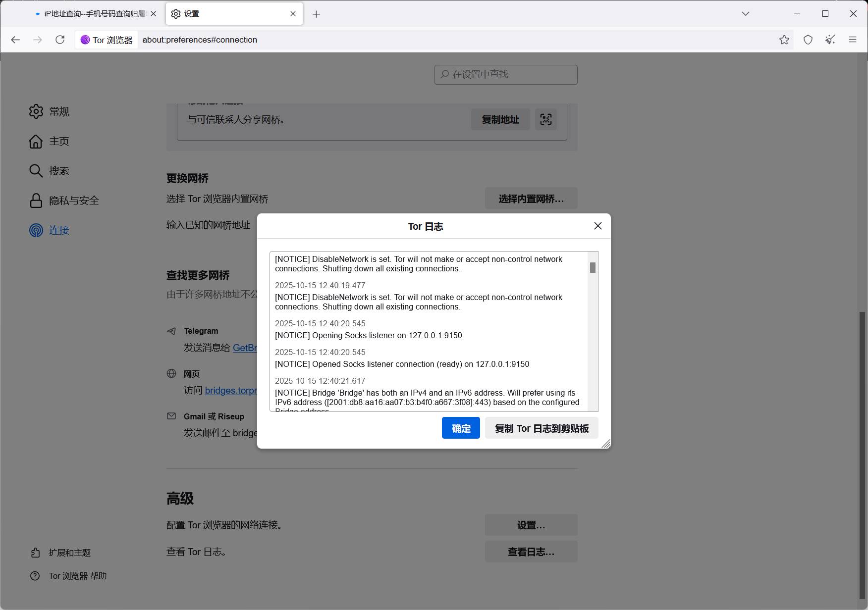The height and width of the screenshot is (610, 868).
Task: Click the reload page icon
Action: point(60,40)
